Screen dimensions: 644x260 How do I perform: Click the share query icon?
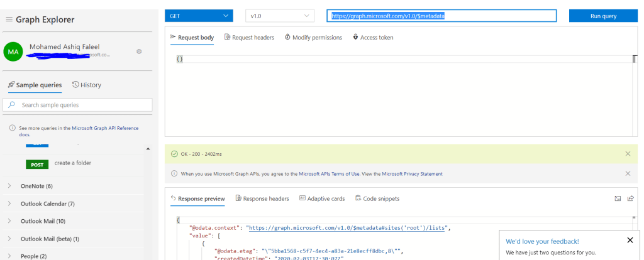[631, 198]
